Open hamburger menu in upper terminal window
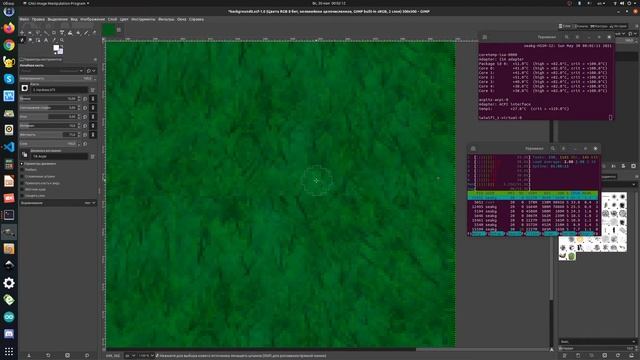 (x=577, y=37)
